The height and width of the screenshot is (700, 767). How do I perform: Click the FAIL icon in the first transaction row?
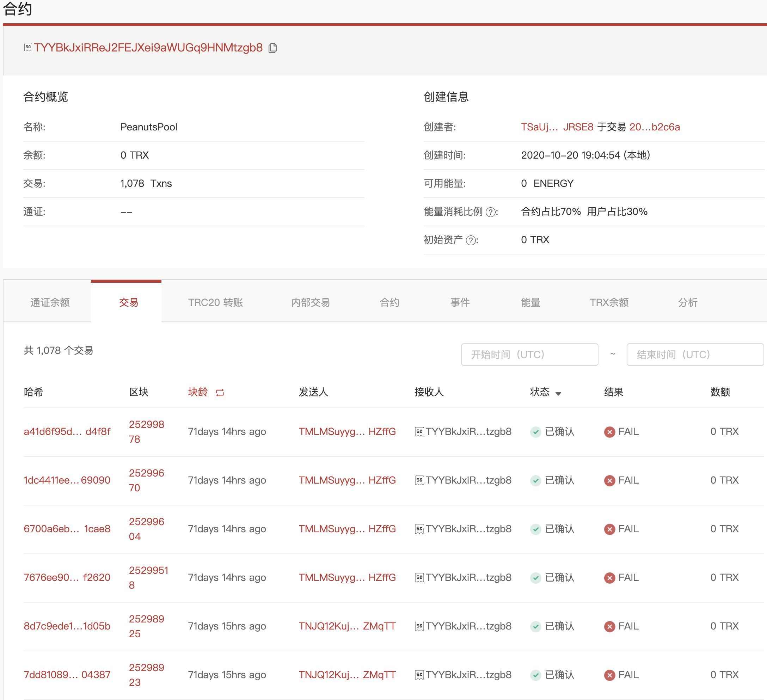point(609,432)
